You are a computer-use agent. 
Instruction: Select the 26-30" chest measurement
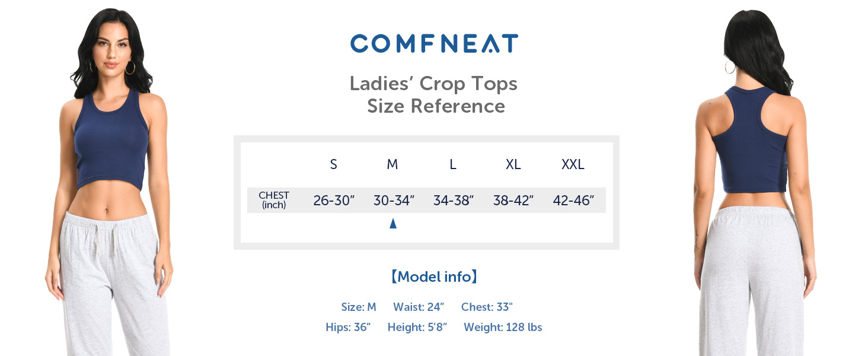[x=334, y=201]
